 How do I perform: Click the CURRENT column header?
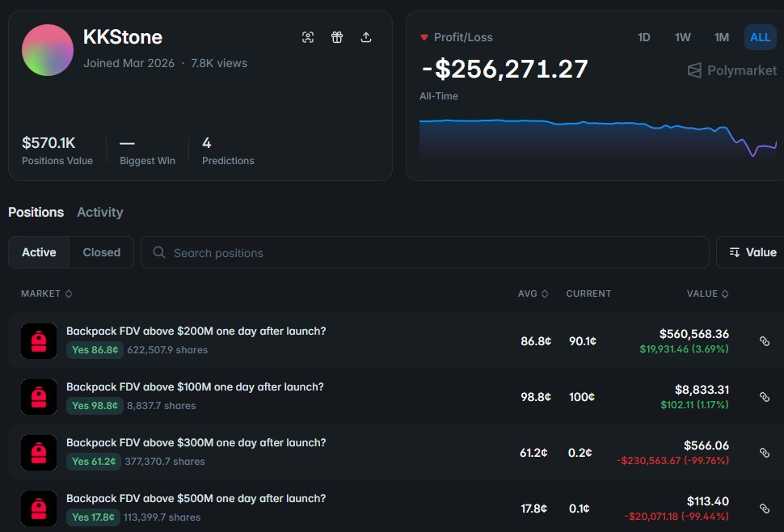(x=588, y=293)
